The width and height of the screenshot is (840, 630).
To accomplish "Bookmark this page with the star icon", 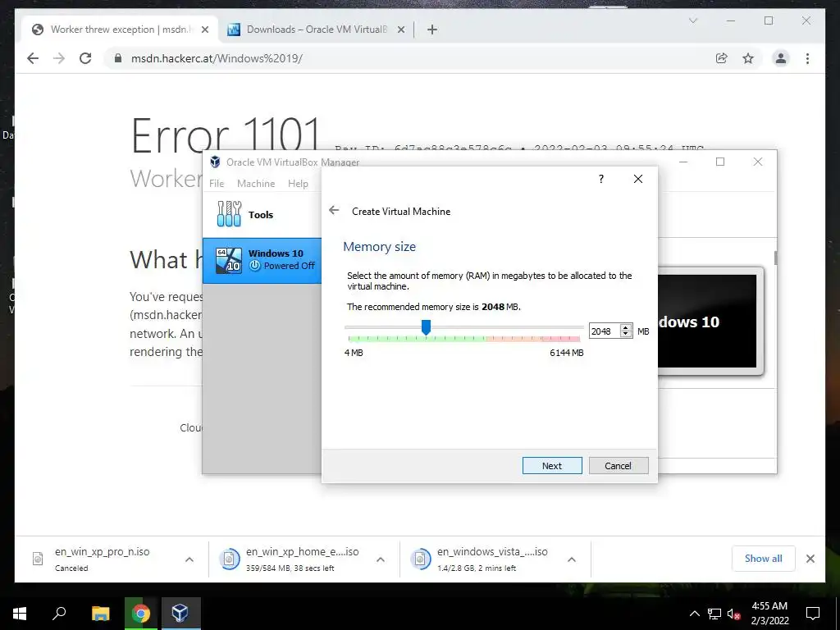I will (748, 58).
